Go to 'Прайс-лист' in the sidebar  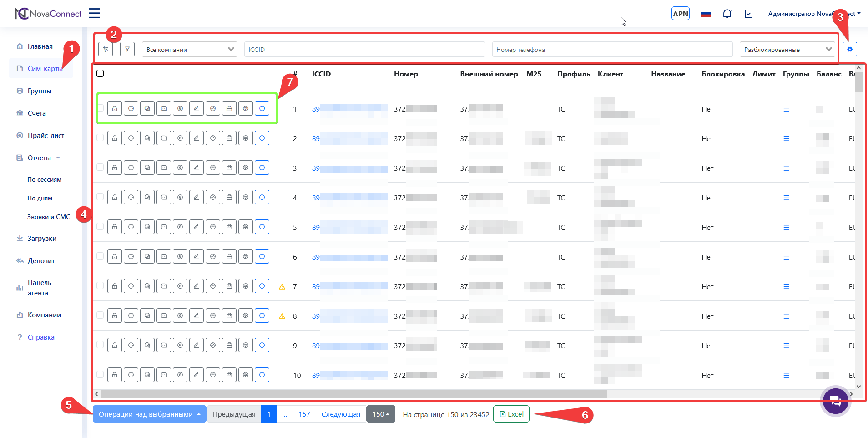pos(45,135)
